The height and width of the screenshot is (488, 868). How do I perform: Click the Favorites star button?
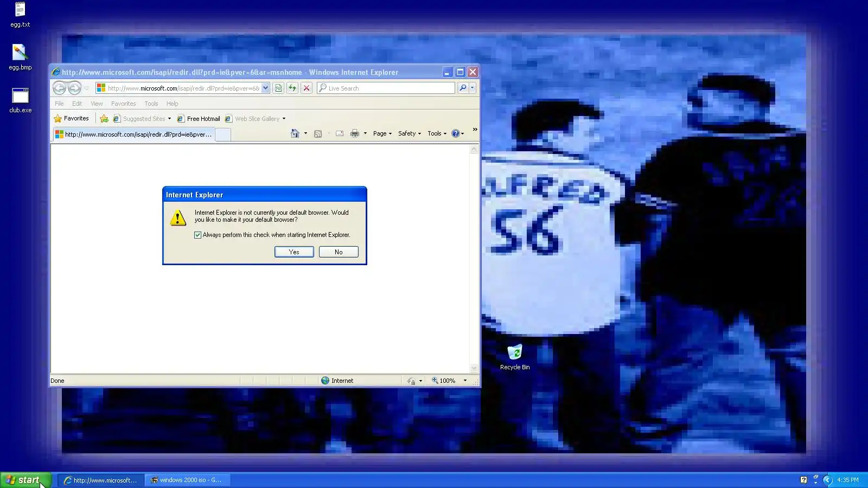tap(71, 118)
